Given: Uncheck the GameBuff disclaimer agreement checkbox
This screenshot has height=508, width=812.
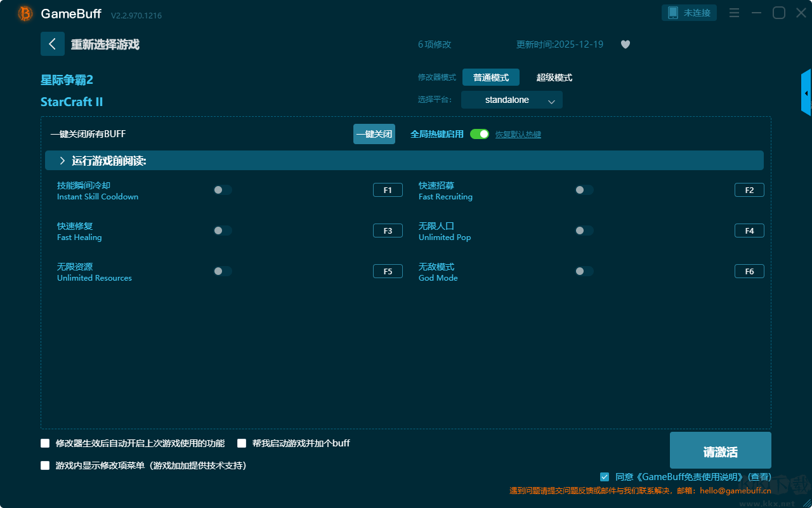Looking at the screenshot, I should point(605,477).
